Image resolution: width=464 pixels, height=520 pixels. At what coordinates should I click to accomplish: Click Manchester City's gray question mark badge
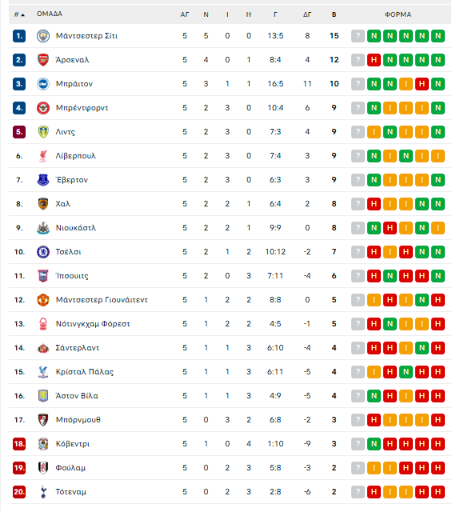point(358,36)
